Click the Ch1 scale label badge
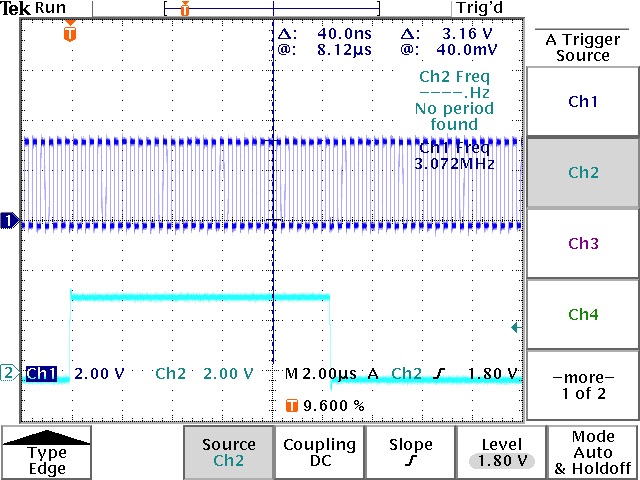This screenshot has height=480, width=640. [41, 373]
